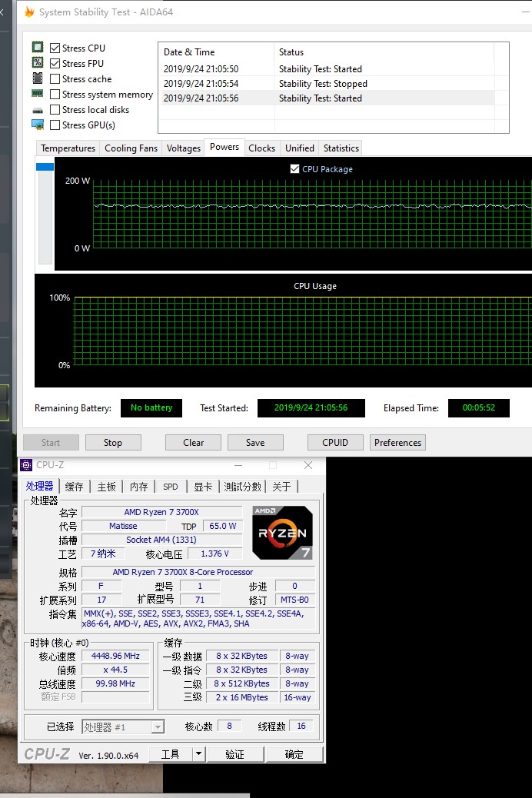Open the 測試分數 tab in CPU-Z
532x798 pixels.
tap(242, 487)
